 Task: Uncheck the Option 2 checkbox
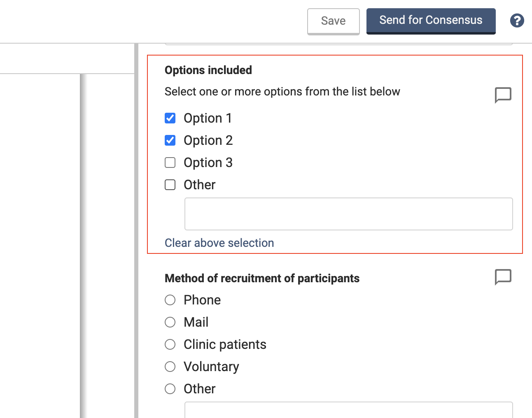point(170,141)
